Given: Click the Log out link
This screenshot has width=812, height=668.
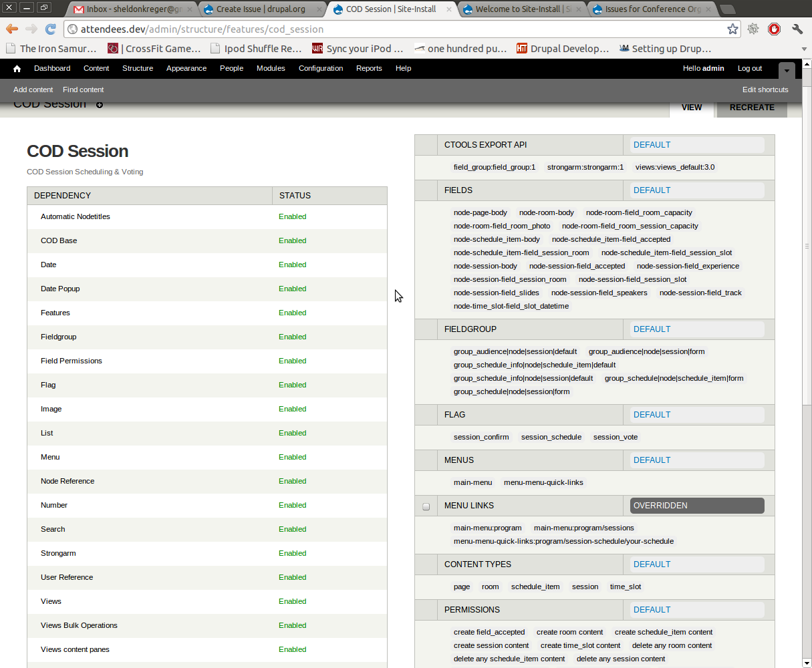Looking at the screenshot, I should (x=749, y=68).
